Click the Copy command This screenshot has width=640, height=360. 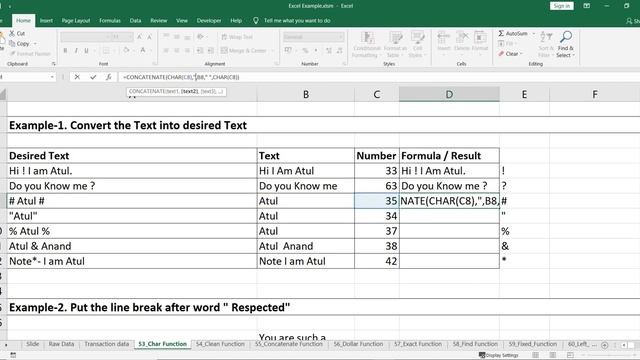(19, 43)
